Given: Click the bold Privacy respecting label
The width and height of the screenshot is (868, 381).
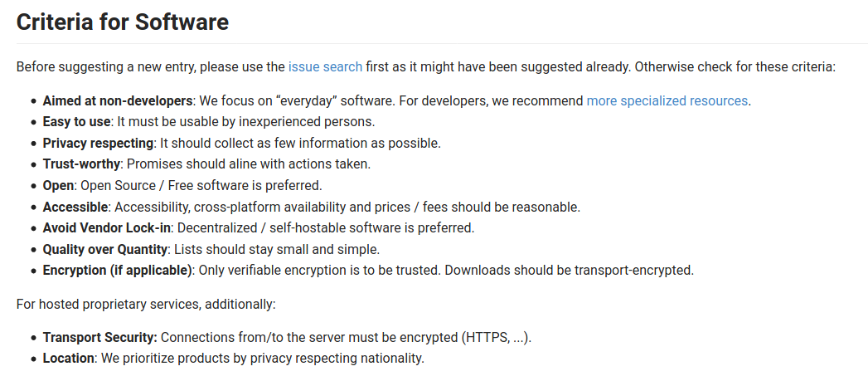Looking at the screenshot, I should [x=98, y=143].
